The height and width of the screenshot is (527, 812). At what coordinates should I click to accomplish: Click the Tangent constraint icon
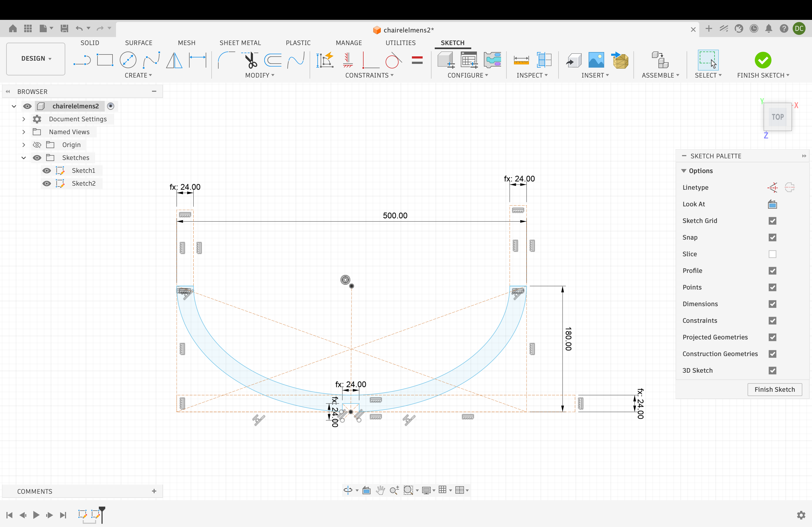[x=393, y=60]
